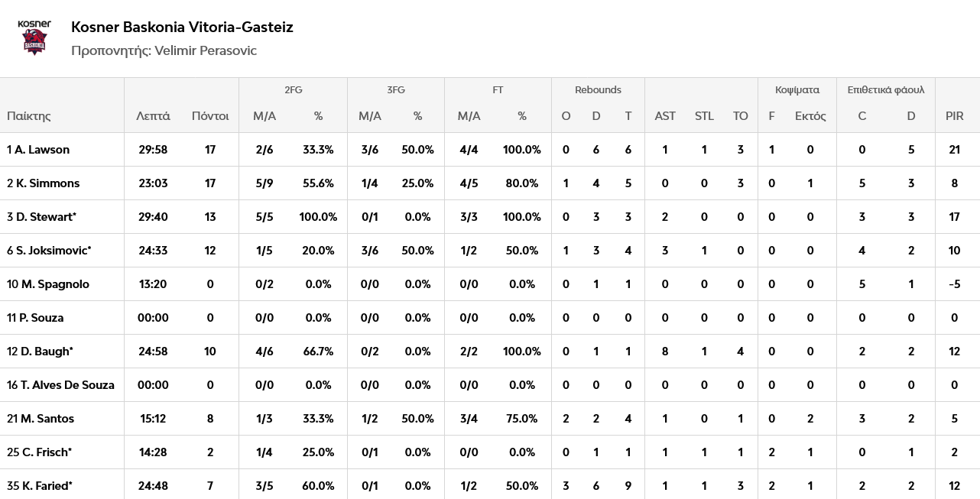Open player 6 S. Joksimovic
Viewport: 980px width, 499px height.
tap(49, 251)
